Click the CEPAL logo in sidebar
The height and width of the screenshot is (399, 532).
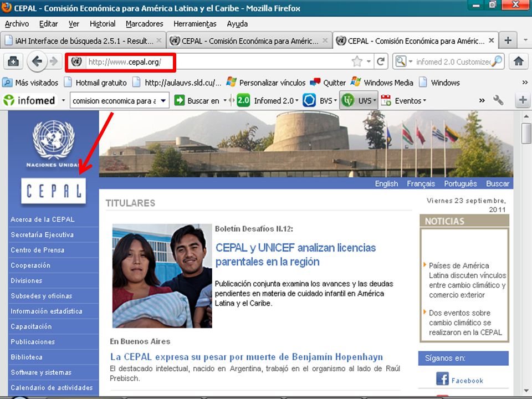tap(54, 191)
